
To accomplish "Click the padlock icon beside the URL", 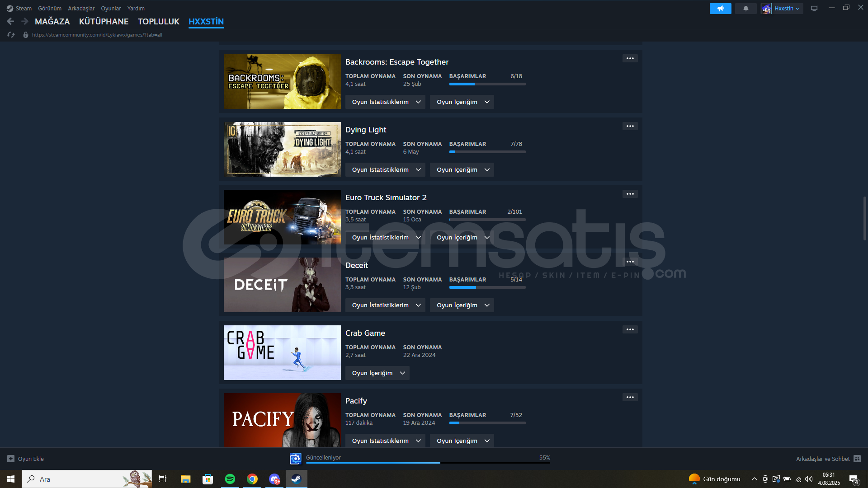I will [x=26, y=35].
